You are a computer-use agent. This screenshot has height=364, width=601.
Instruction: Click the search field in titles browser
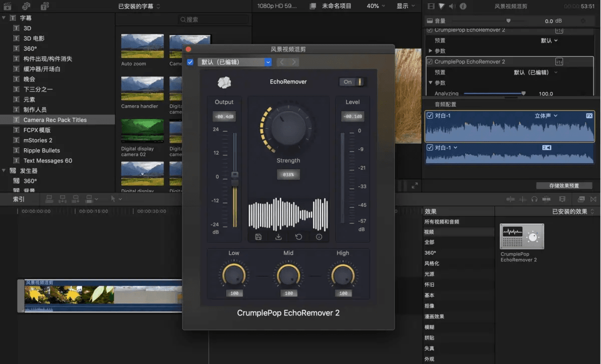click(213, 20)
